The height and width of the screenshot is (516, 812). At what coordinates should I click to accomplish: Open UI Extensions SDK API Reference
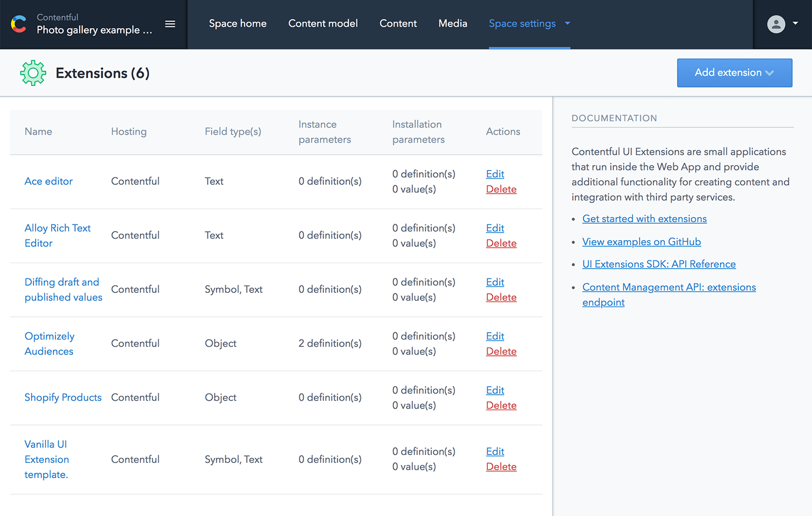(659, 264)
